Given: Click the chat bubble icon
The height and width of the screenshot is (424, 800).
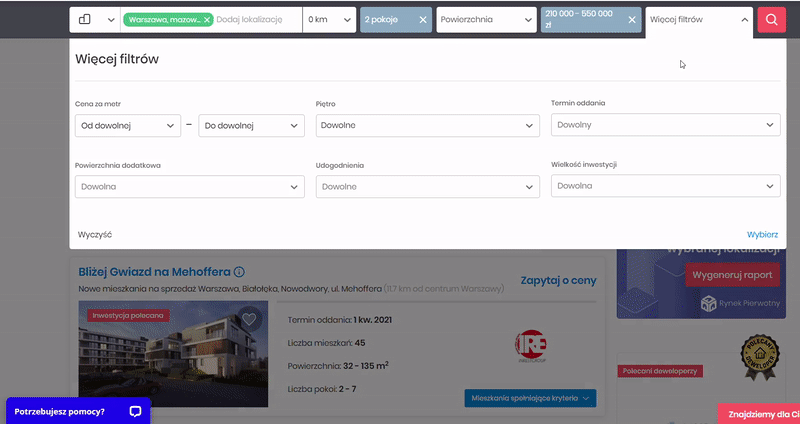Looking at the screenshot, I should (135, 412).
